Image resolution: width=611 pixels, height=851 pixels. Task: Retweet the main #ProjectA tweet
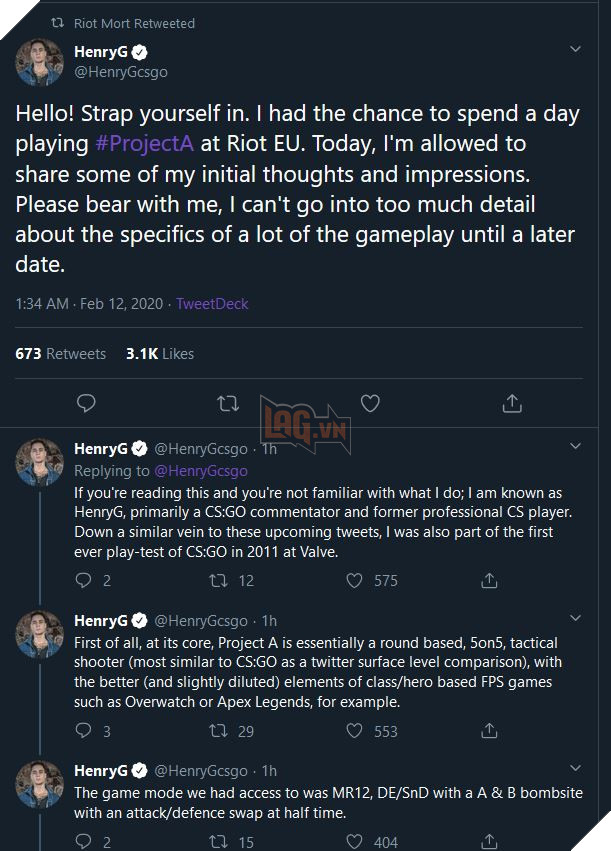pyautogui.click(x=228, y=403)
